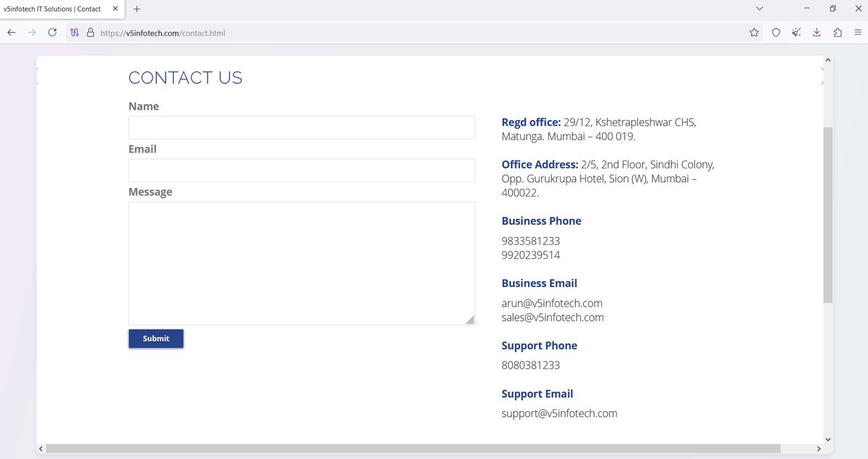Viewport: 868px width, 459px height.
Task: Click the Message field label
Action: (x=150, y=192)
